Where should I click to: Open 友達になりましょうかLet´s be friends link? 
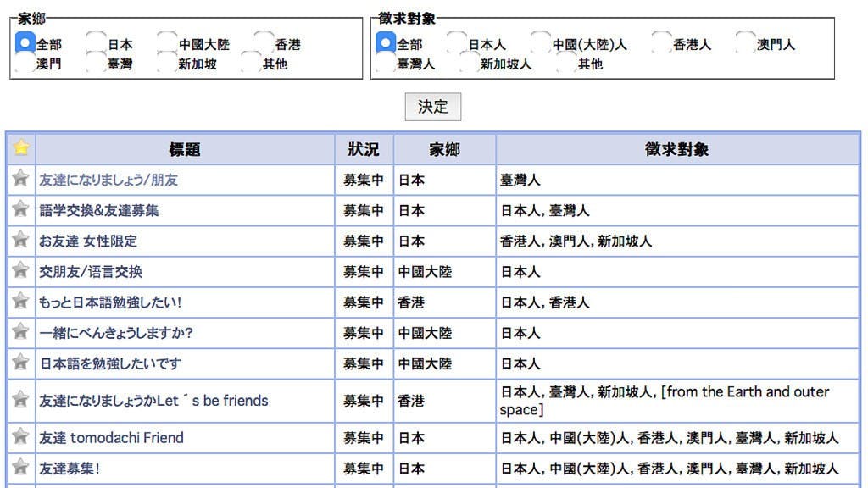click(153, 401)
